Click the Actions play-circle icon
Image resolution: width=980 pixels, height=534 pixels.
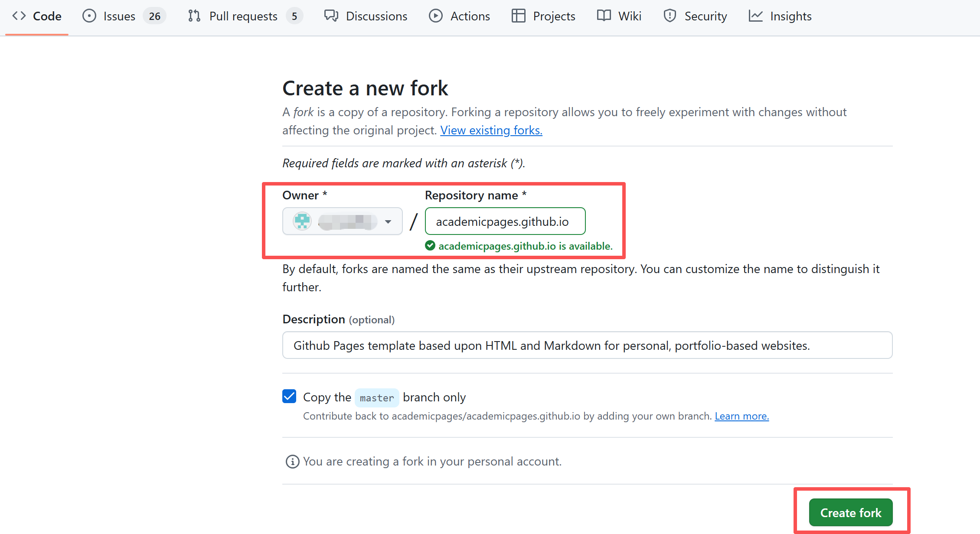pyautogui.click(x=436, y=16)
